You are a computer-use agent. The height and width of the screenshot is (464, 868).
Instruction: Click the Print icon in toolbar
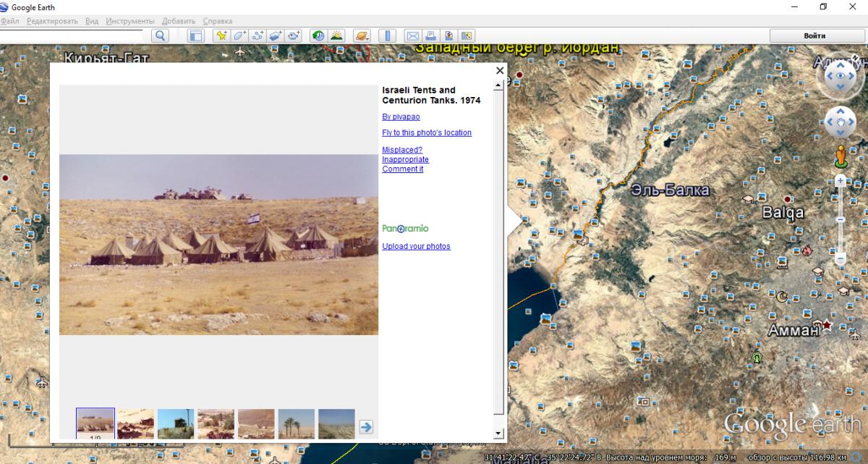pos(430,35)
